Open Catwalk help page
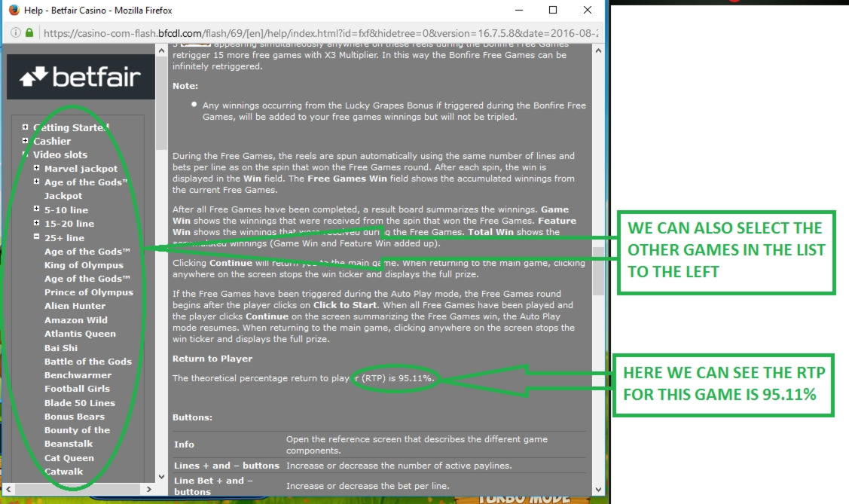 (64, 471)
